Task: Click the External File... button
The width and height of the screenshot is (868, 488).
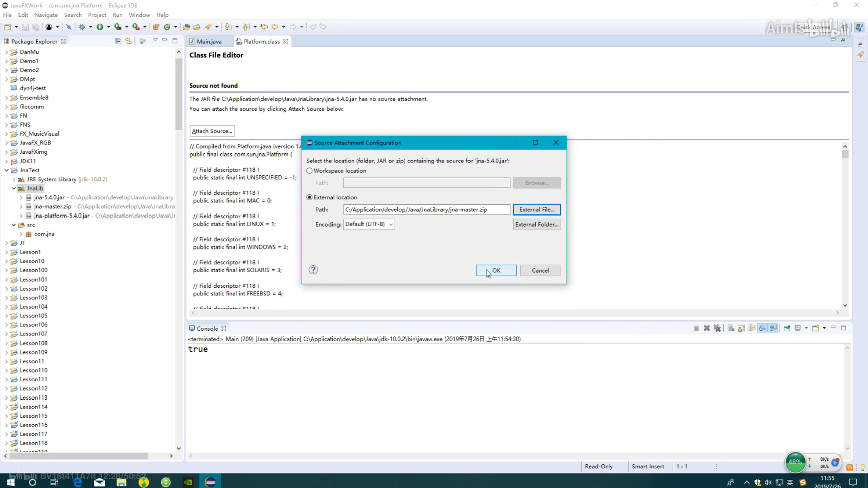Action: coord(537,210)
